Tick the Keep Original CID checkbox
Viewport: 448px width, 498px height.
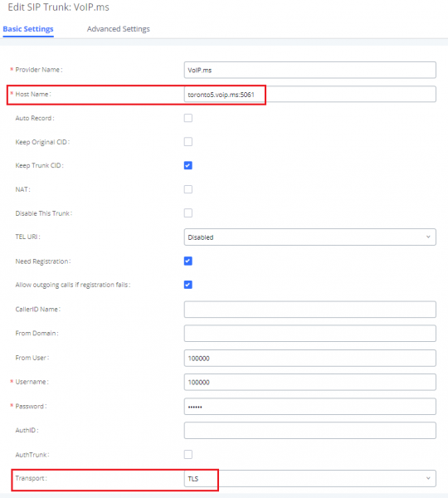(188, 142)
